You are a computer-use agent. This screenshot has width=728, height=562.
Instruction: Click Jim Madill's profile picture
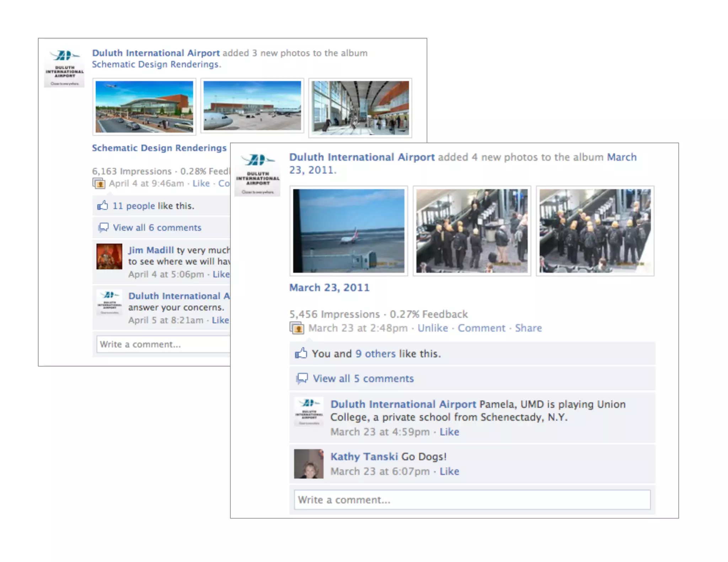[109, 256]
